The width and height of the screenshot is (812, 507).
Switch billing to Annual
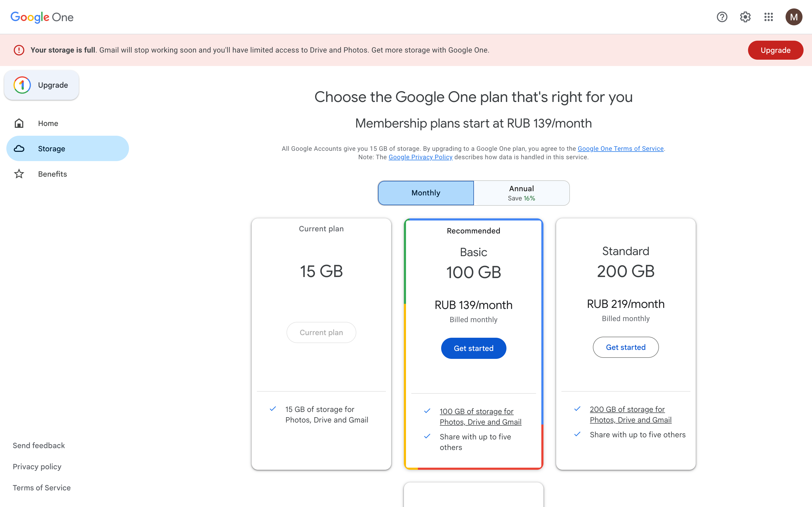coord(522,193)
